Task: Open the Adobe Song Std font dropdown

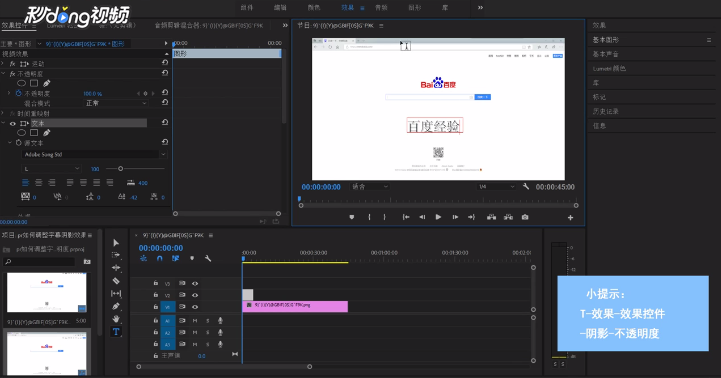Action: (x=94, y=155)
